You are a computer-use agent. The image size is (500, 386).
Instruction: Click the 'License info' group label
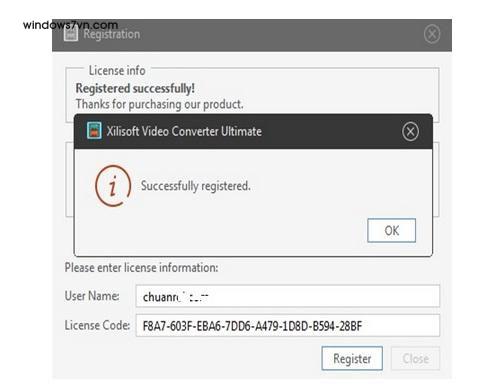click(x=117, y=71)
